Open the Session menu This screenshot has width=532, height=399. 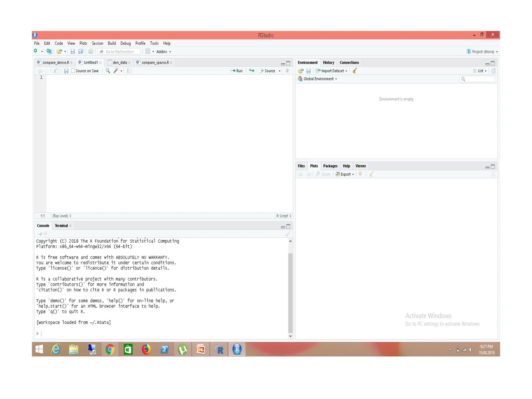click(x=97, y=43)
